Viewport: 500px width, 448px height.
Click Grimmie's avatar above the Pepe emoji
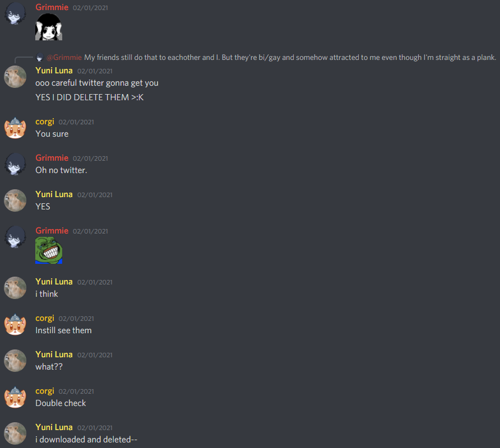[15, 237]
